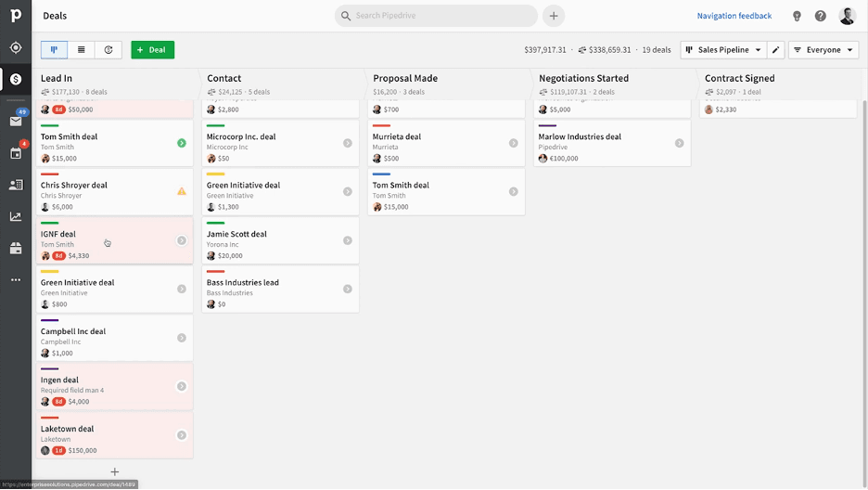This screenshot has width=868, height=490.
Task: Open Contacts icon in left sidebar
Action: pos(16,185)
